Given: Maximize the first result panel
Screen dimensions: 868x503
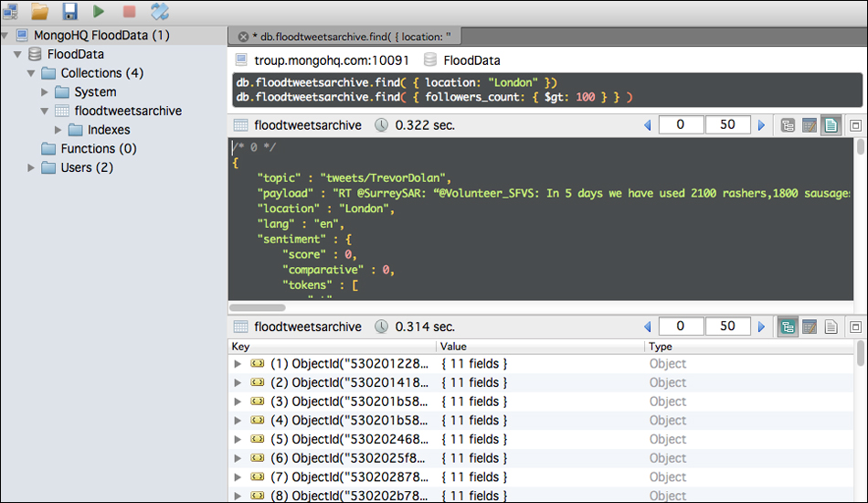Looking at the screenshot, I should click(855, 125).
